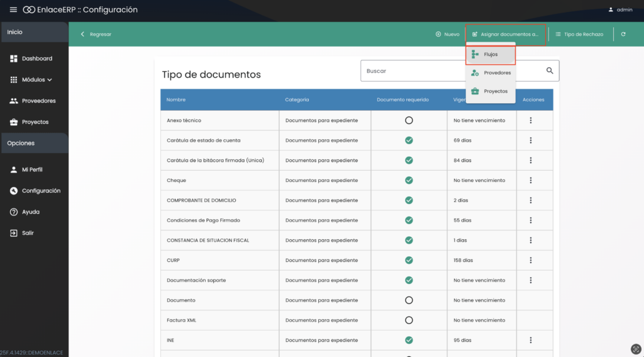Click the Regresar back button
The height and width of the screenshot is (357, 644).
coord(96,35)
